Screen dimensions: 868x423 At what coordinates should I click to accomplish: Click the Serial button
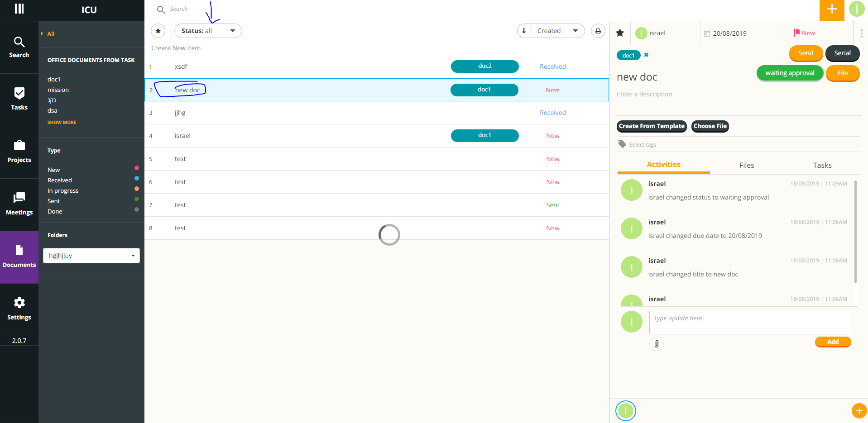pyautogui.click(x=842, y=53)
